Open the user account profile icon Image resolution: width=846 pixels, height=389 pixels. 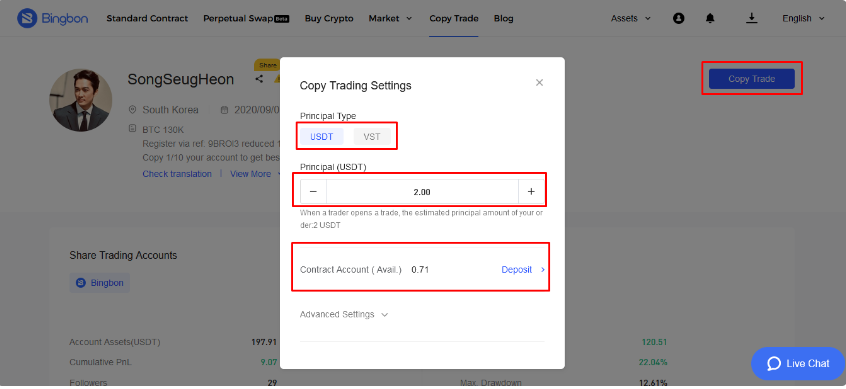679,18
